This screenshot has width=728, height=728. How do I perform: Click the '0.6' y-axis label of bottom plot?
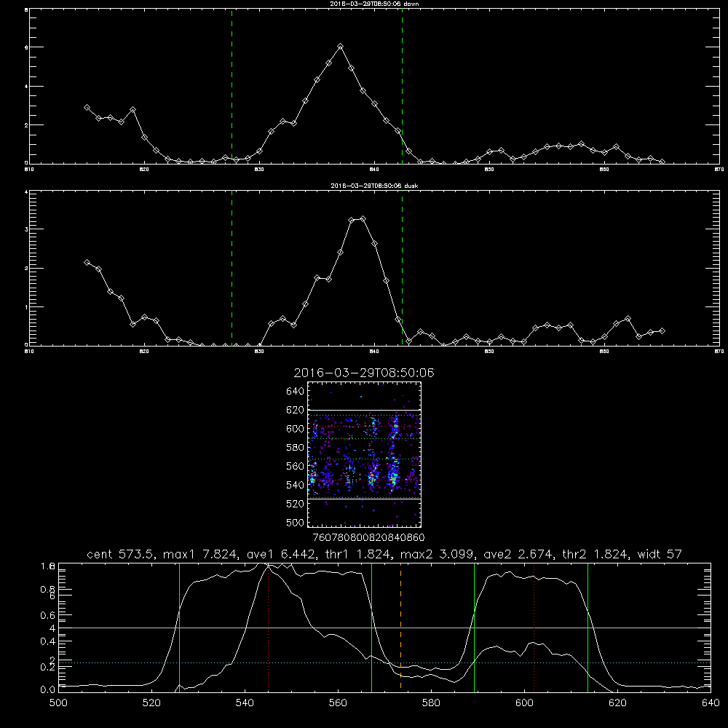48,616
